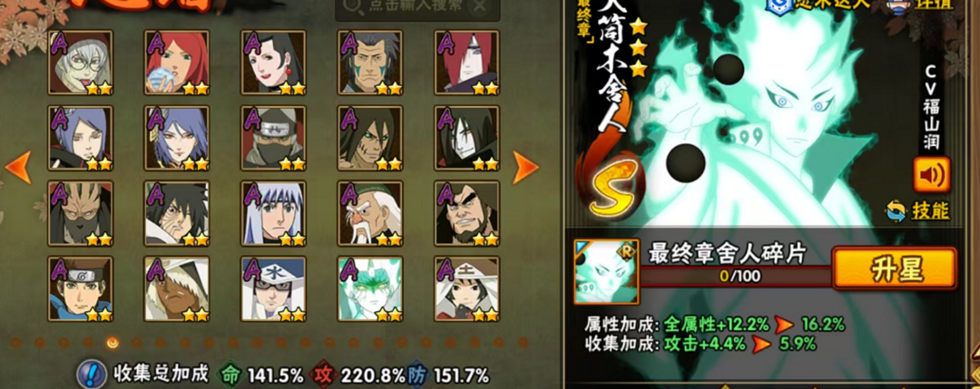Screen dimensions: 980x389
Task: Open the 详情 details icon
Action: tap(899, 4)
